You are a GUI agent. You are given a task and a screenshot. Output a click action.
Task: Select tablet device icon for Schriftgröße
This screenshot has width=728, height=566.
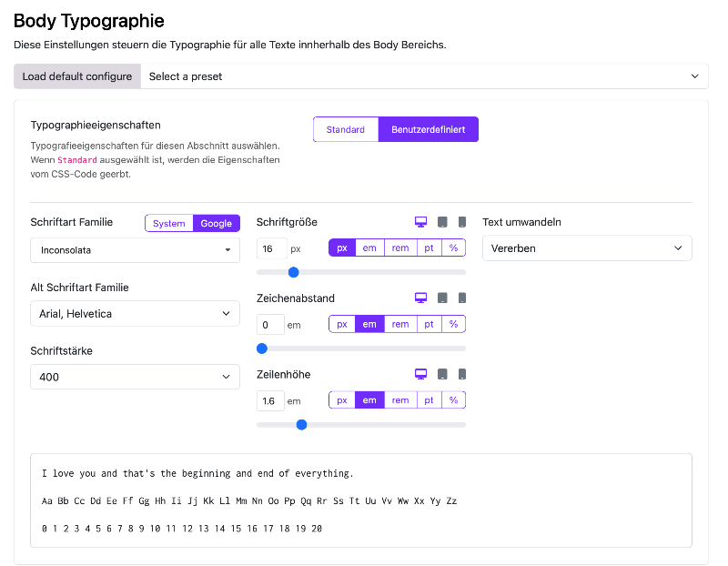442,222
